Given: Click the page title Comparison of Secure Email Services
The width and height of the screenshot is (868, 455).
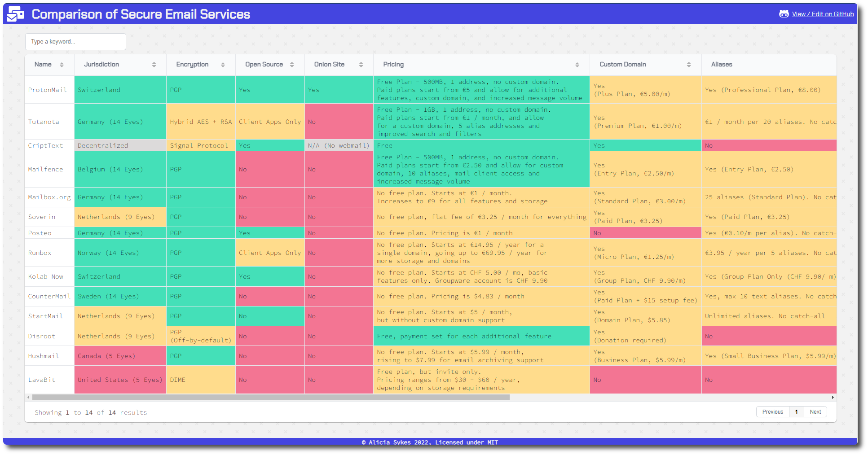Looking at the screenshot, I should (x=141, y=14).
